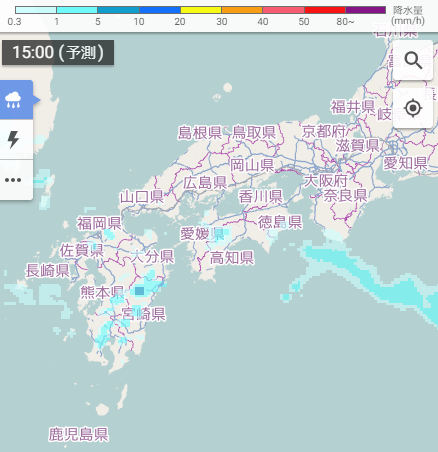Click the 広島県 prefecture label
The width and height of the screenshot is (438, 452).
pos(205,183)
